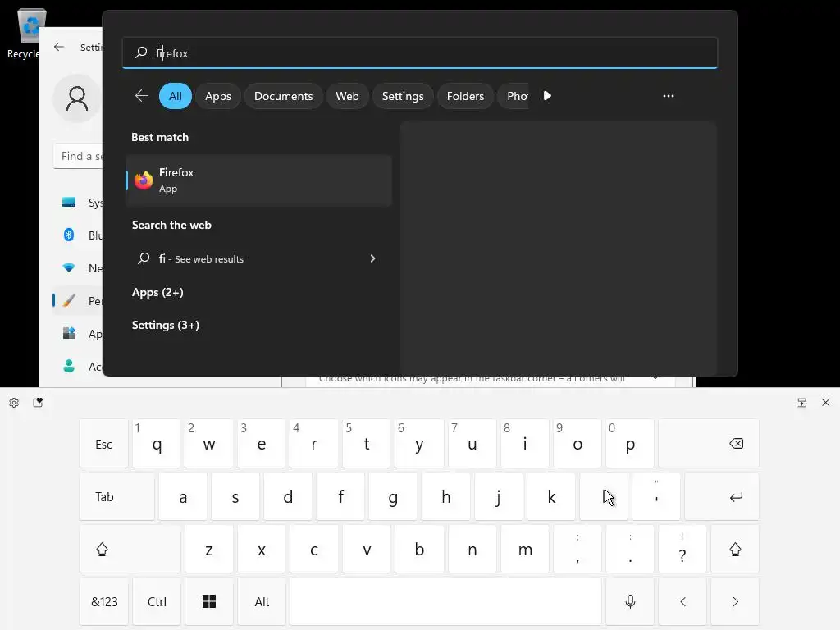Expand the Settings (3+) results group
The height and width of the screenshot is (630, 840).
click(166, 325)
